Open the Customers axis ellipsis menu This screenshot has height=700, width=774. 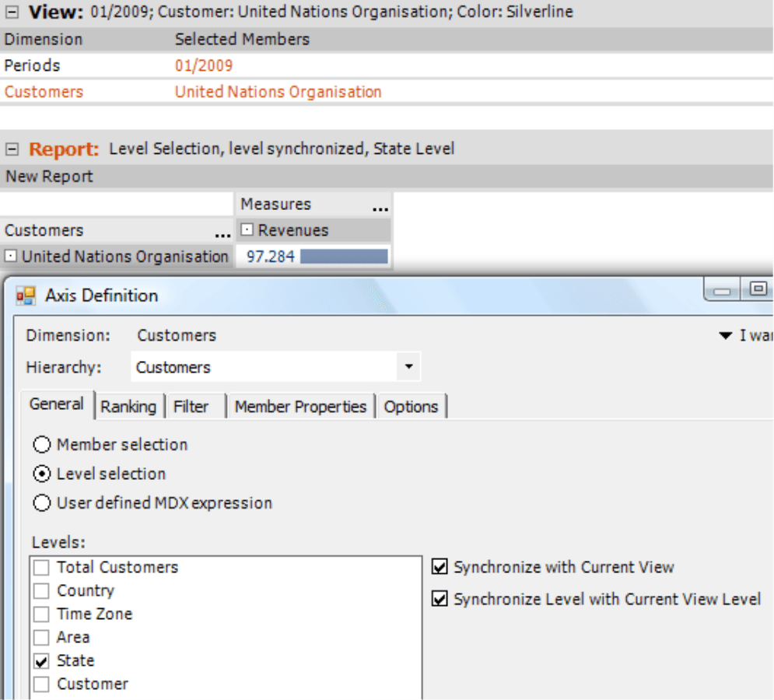click(x=223, y=233)
